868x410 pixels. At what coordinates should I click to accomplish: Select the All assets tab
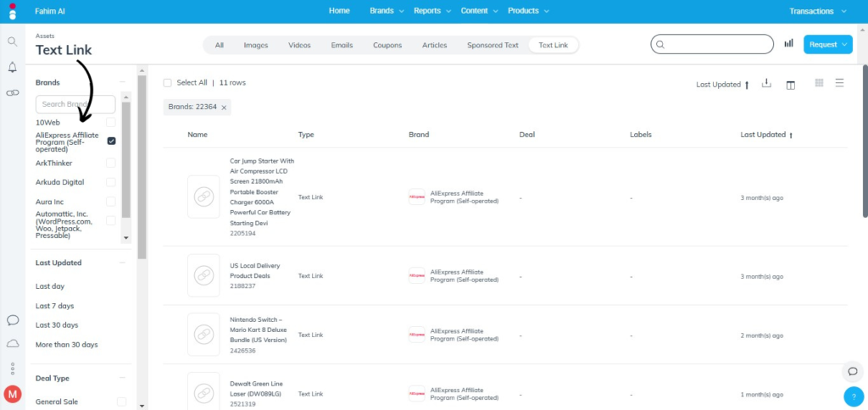click(220, 45)
